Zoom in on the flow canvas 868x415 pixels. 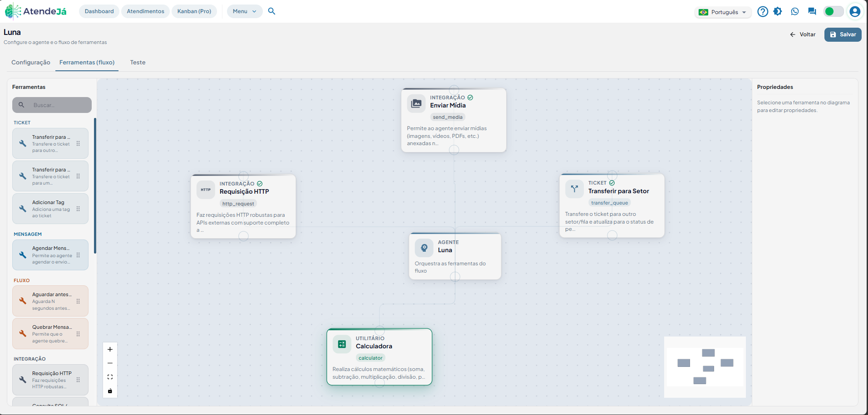click(110, 349)
